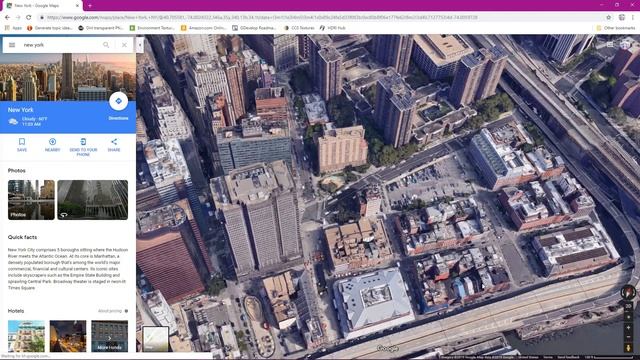Go back in the browser
Image resolution: width=640 pixels, height=360 pixels.
[7, 18]
